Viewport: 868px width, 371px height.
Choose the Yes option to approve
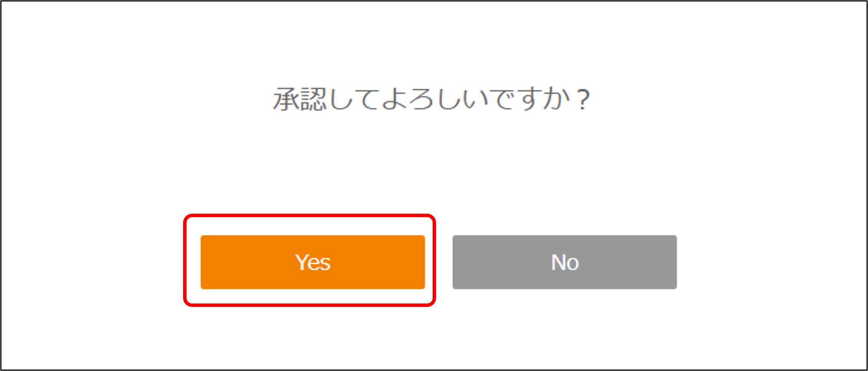click(x=312, y=262)
